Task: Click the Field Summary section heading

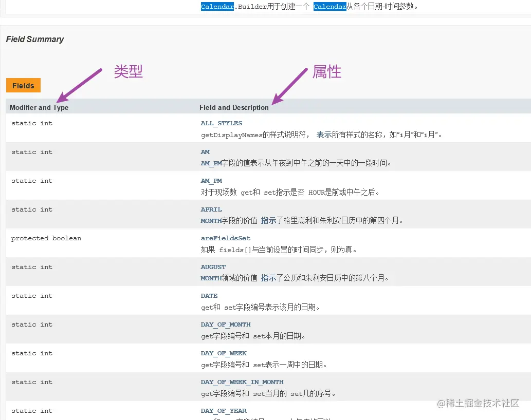Action: click(x=35, y=39)
